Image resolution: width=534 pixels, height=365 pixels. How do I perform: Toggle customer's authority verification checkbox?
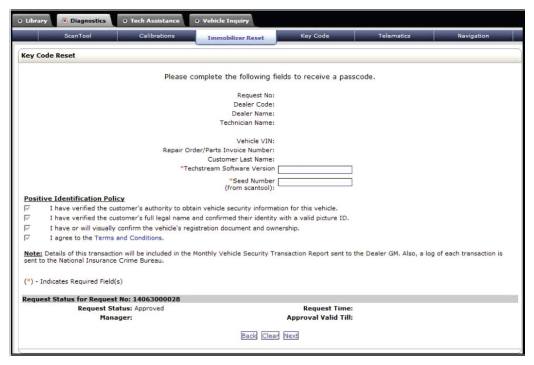[x=27, y=208]
